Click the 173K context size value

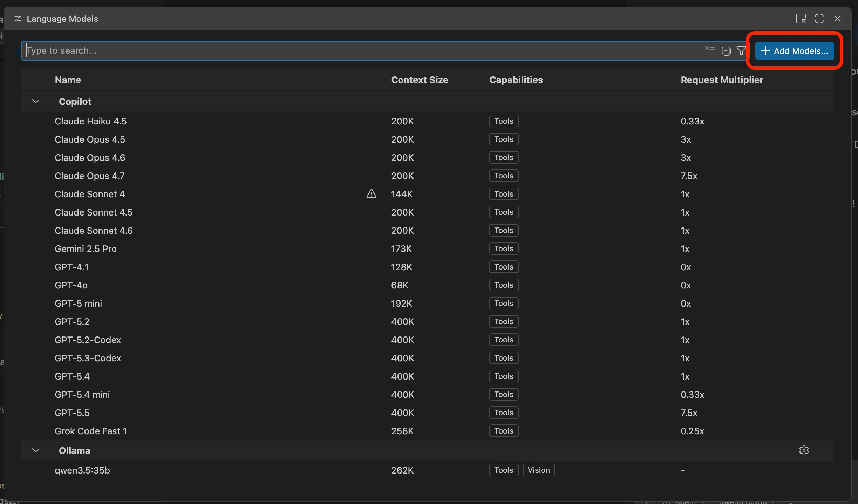tap(401, 249)
